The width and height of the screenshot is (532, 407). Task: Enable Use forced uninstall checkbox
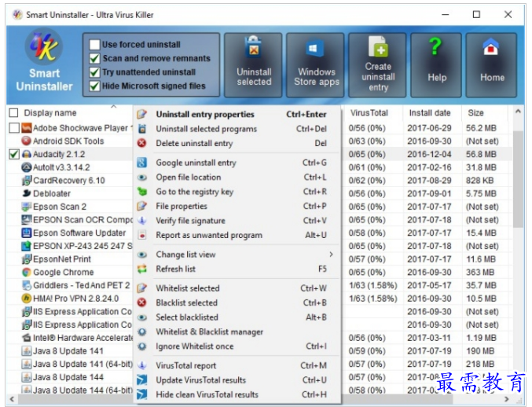point(94,45)
